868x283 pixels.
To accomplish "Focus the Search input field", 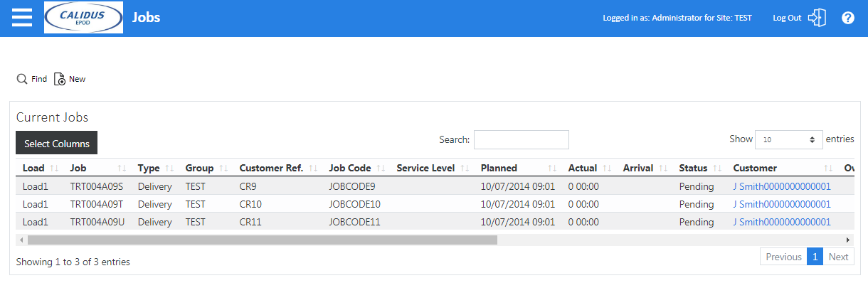I will [x=522, y=140].
